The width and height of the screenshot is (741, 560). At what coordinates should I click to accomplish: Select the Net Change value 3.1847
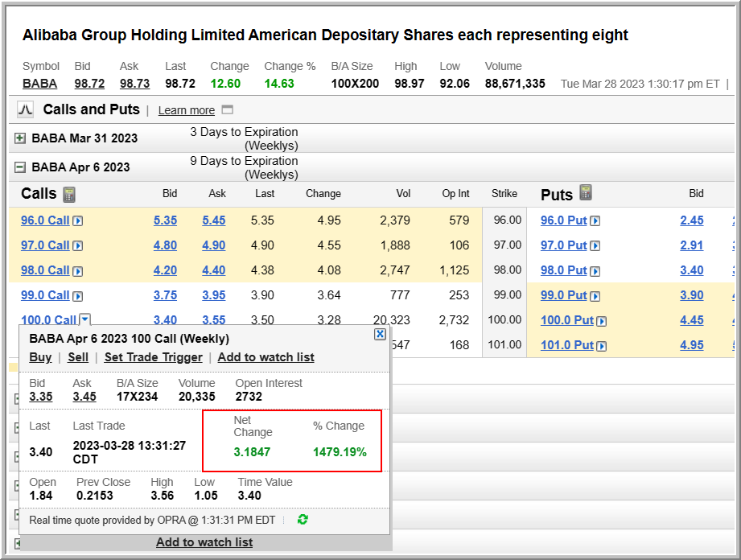pos(252,452)
